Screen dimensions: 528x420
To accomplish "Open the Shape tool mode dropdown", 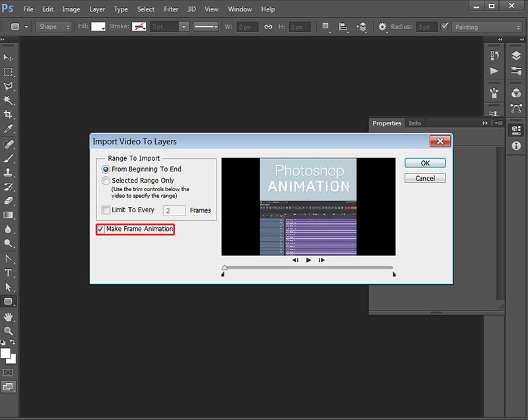I will [54, 26].
